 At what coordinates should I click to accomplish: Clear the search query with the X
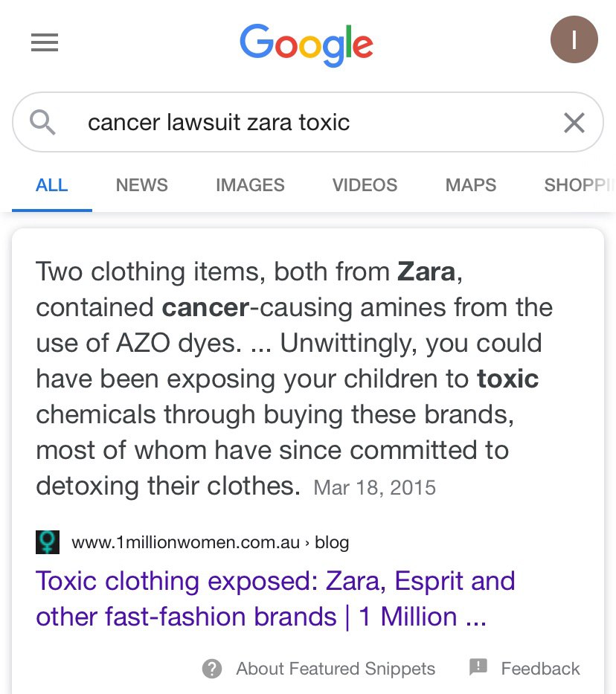574,123
